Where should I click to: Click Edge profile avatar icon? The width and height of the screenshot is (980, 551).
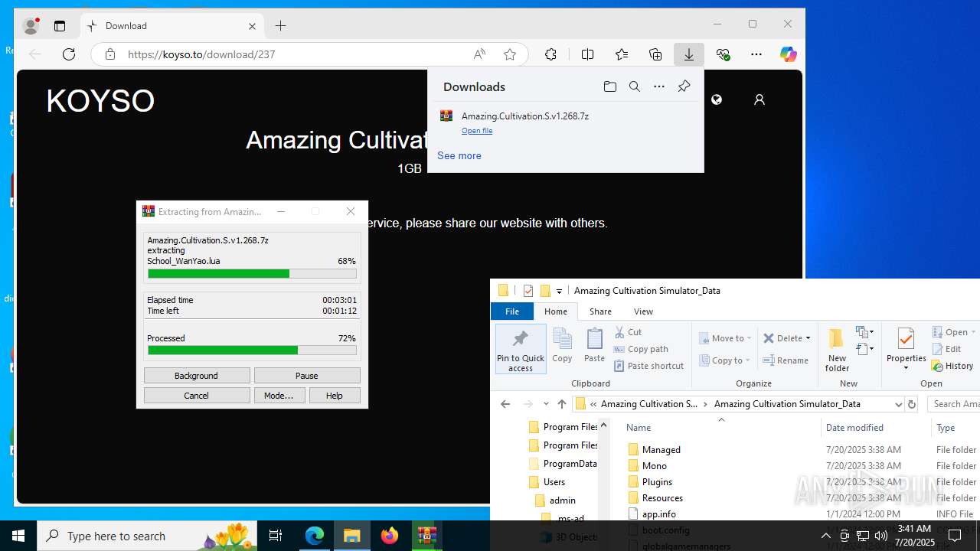pyautogui.click(x=31, y=26)
